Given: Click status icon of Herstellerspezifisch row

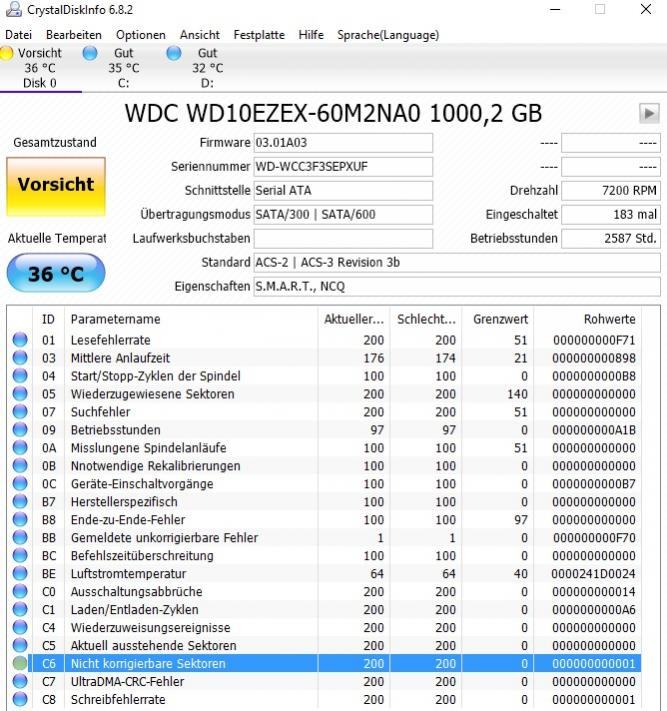Looking at the screenshot, I should tap(20, 502).
